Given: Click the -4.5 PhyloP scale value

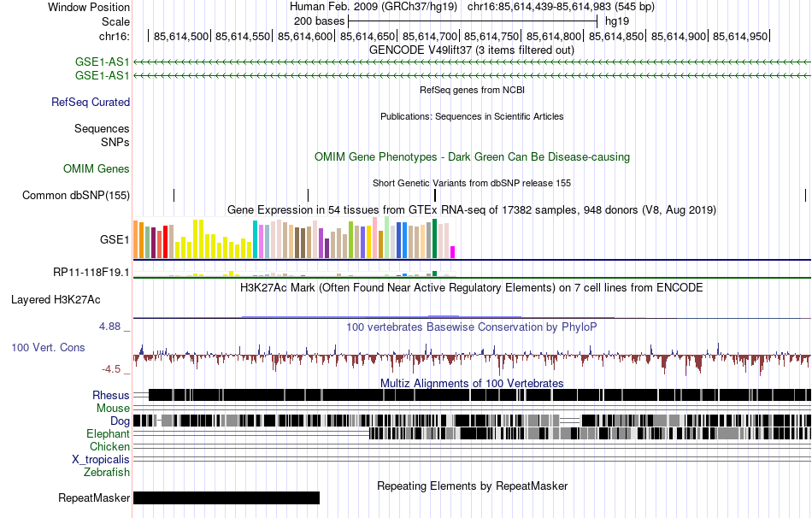Looking at the screenshot, I should 111,369.
